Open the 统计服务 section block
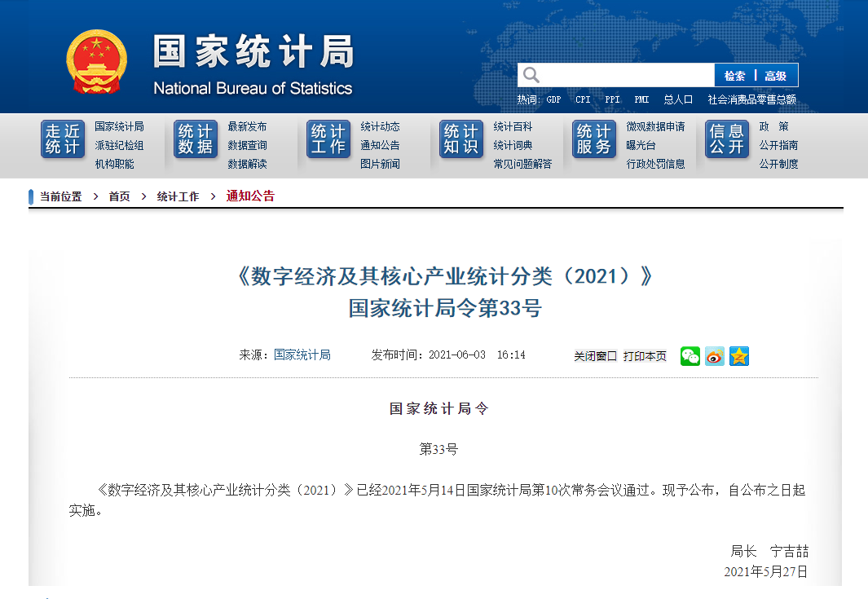This screenshot has width=868, height=599. pos(593,139)
